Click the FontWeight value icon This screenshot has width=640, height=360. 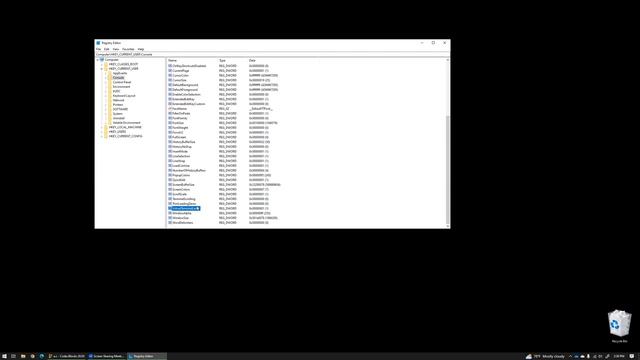(170, 128)
